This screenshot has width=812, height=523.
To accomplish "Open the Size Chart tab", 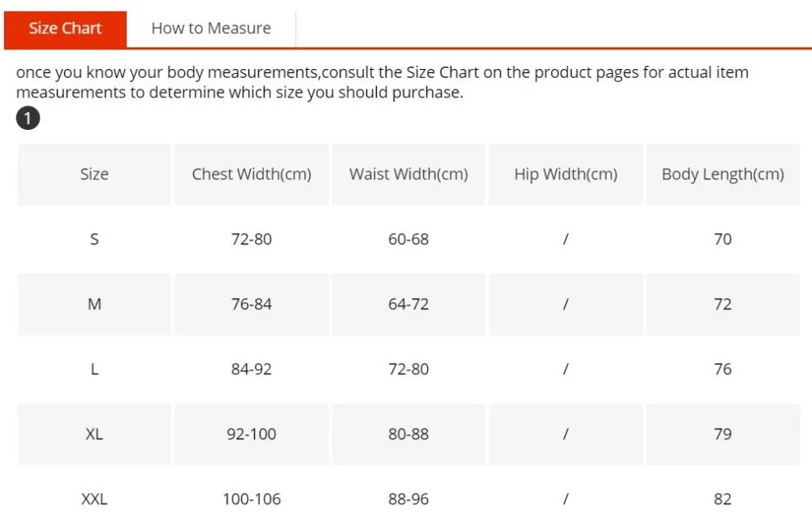I will click(65, 29).
